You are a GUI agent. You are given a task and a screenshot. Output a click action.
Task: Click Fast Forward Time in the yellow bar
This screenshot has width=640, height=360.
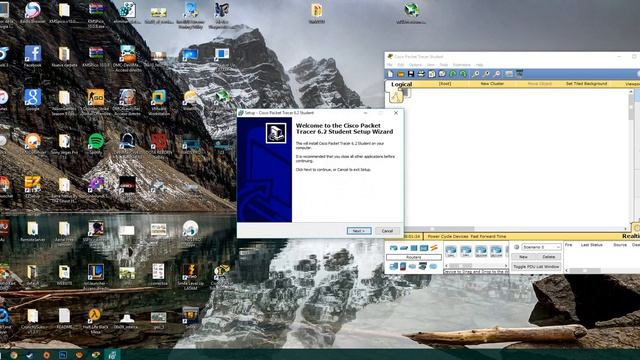(488, 236)
